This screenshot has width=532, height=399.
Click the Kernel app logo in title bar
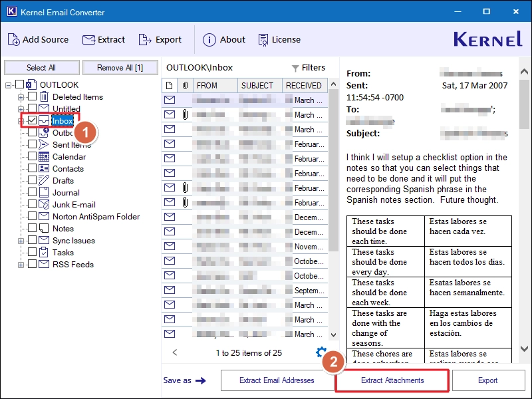tap(11, 11)
